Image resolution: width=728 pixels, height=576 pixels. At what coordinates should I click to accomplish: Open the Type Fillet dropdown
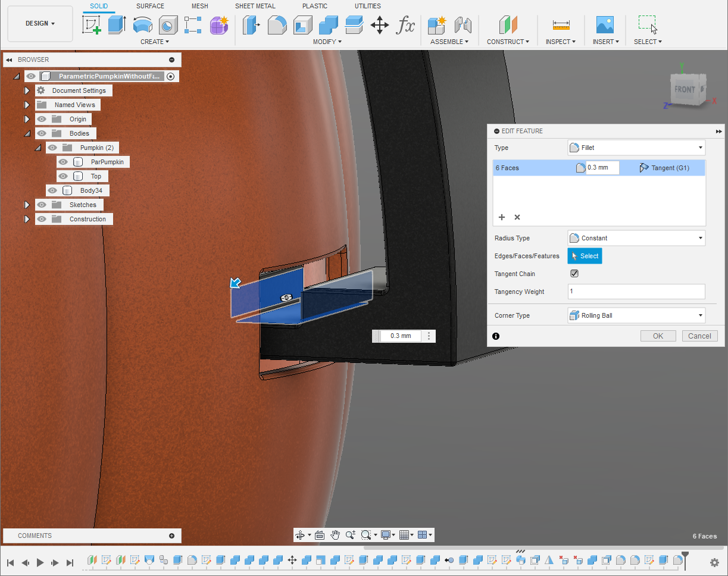tap(636, 148)
